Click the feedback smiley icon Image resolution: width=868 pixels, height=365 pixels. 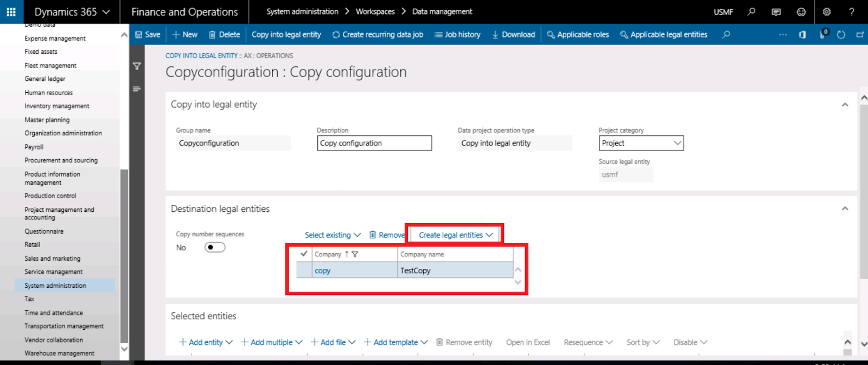coord(801,12)
